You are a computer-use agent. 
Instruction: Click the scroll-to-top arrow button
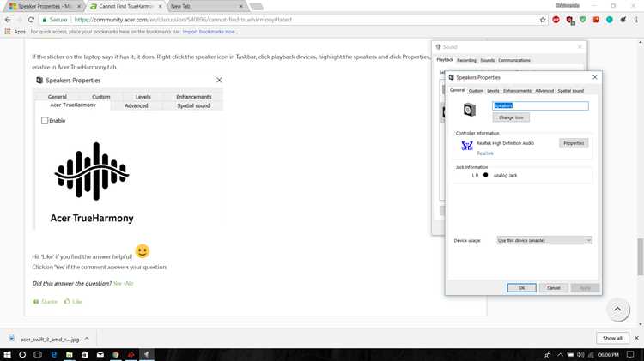pos(617,310)
